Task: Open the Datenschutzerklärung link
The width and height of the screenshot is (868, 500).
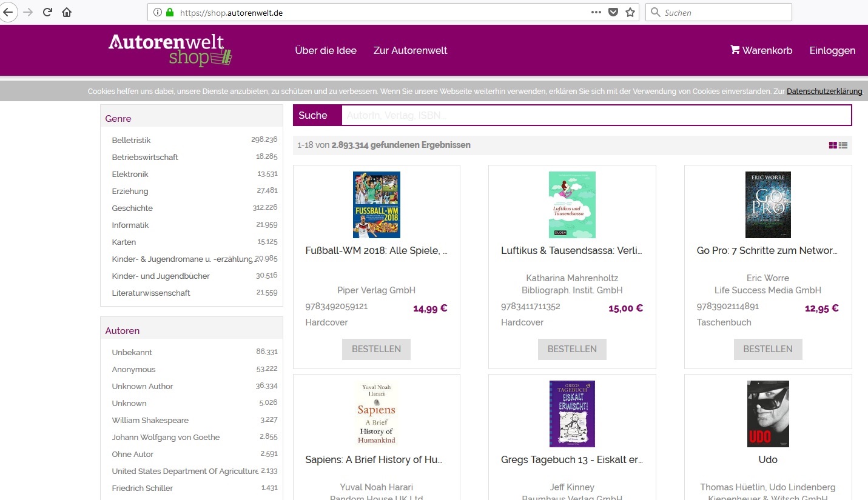Action: coord(824,92)
